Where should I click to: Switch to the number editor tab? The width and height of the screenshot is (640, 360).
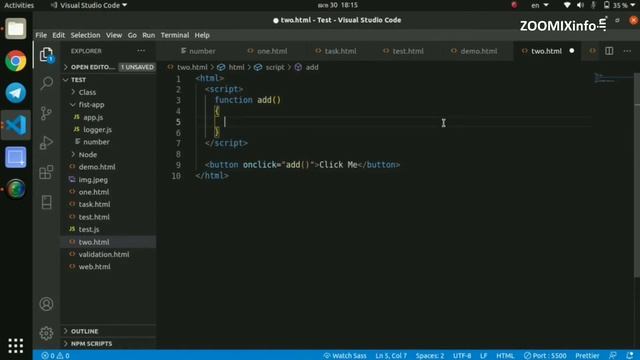(x=198, y=51)
